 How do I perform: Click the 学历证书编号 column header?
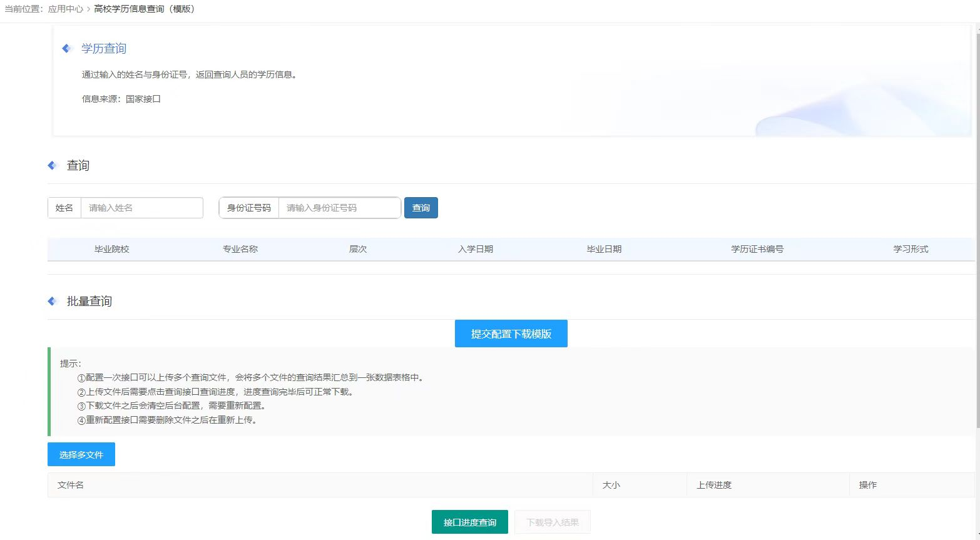[757, 249]
